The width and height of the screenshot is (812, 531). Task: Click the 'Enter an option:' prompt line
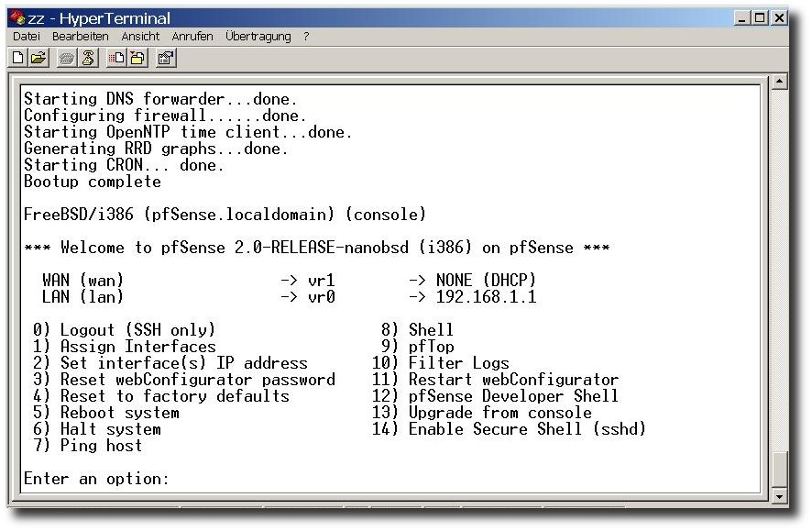click(x=96, y=479)
